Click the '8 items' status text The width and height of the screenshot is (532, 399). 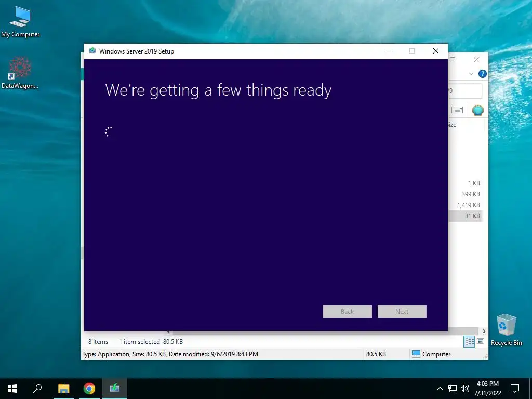[98, 342]
